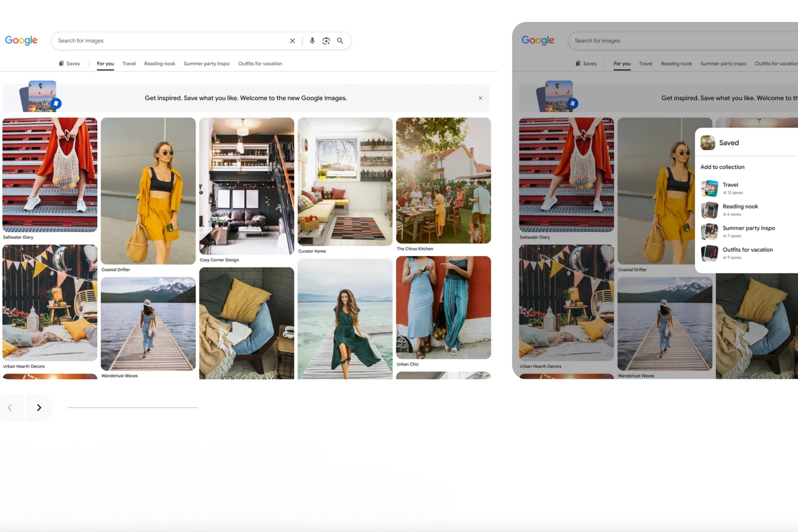798x532 pixels.
Task: Click the slide progress bar
Action: pyautogui.click(x=132, y=407)
